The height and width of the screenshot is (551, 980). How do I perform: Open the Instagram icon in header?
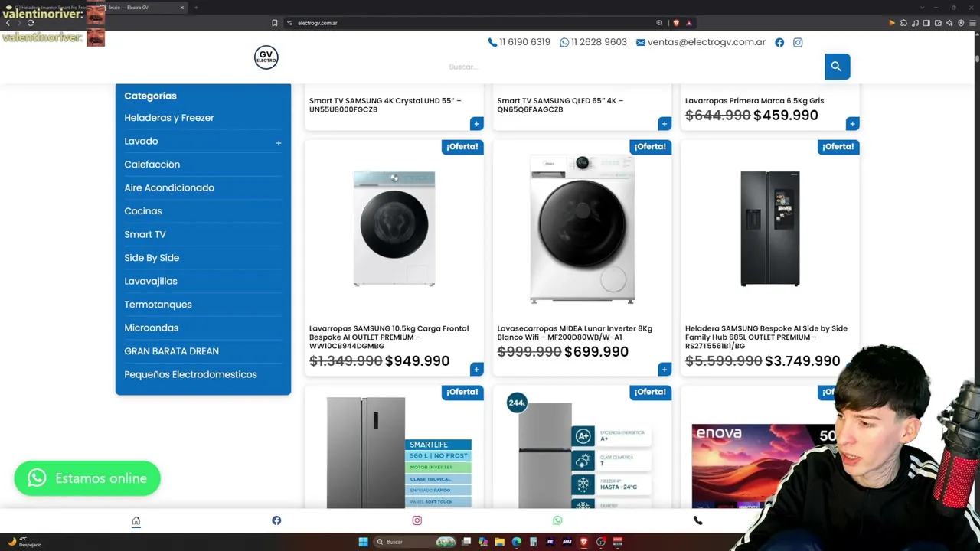click(798, 43)
